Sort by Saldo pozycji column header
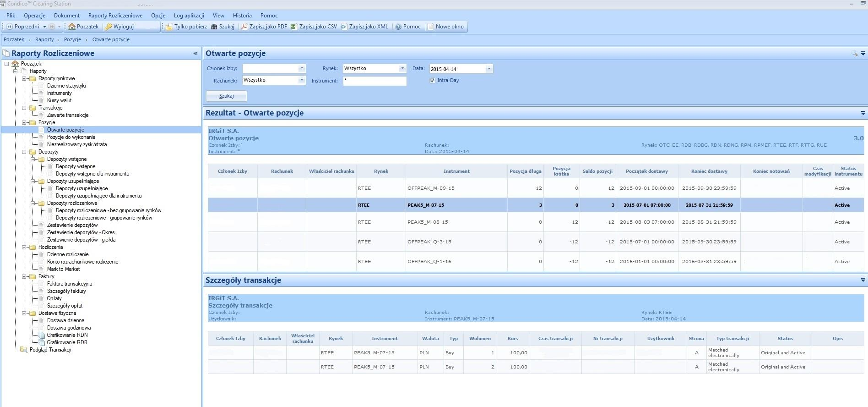868x407 pixels. click(x=597, y=171)
